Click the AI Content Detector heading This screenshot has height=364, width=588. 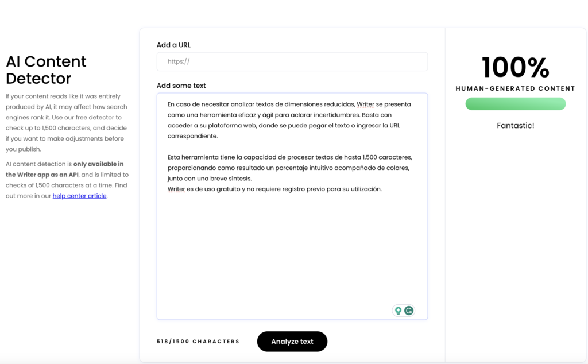46,69
